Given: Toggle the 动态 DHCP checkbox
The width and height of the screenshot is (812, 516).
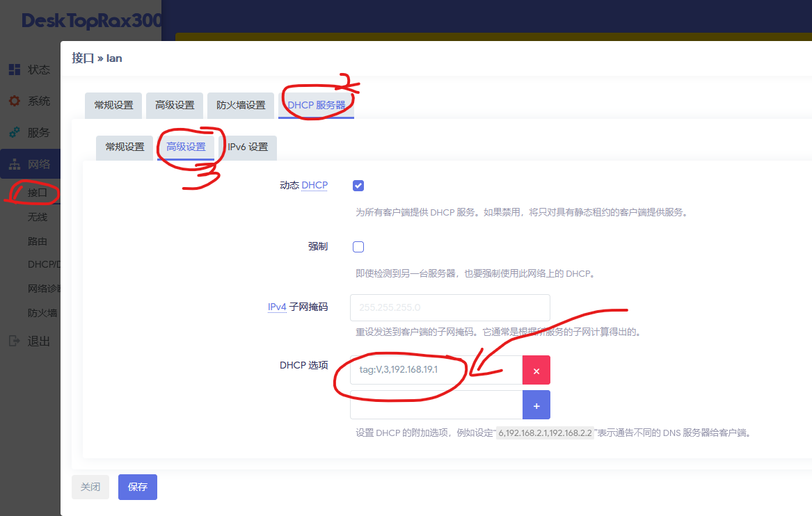Looking at the screenshot, I should (x=358, y=186).
